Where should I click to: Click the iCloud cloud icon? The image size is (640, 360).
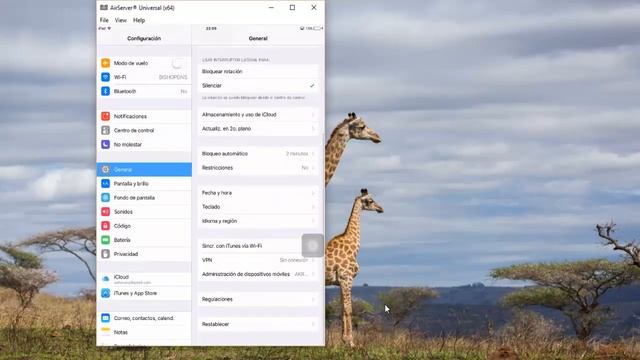(105, 279)
